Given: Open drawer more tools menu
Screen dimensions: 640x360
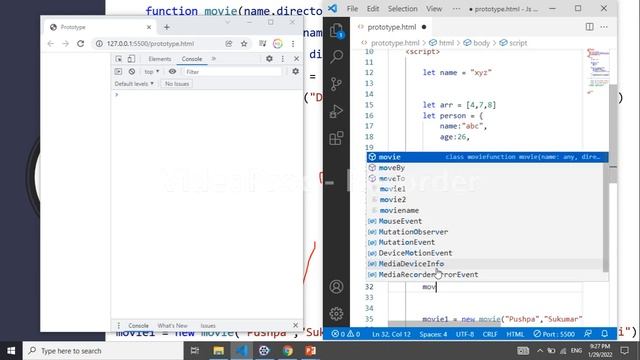Looking at the screenshot, I should click(119, 326).
